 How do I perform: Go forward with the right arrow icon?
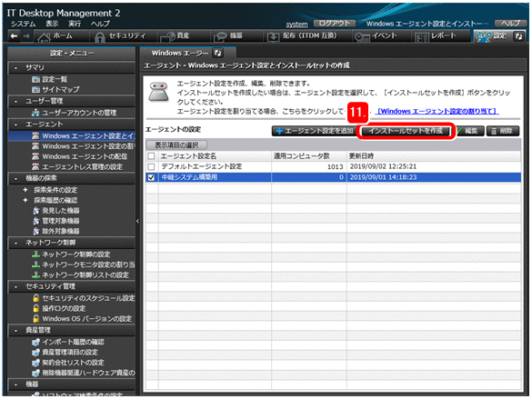26,36
